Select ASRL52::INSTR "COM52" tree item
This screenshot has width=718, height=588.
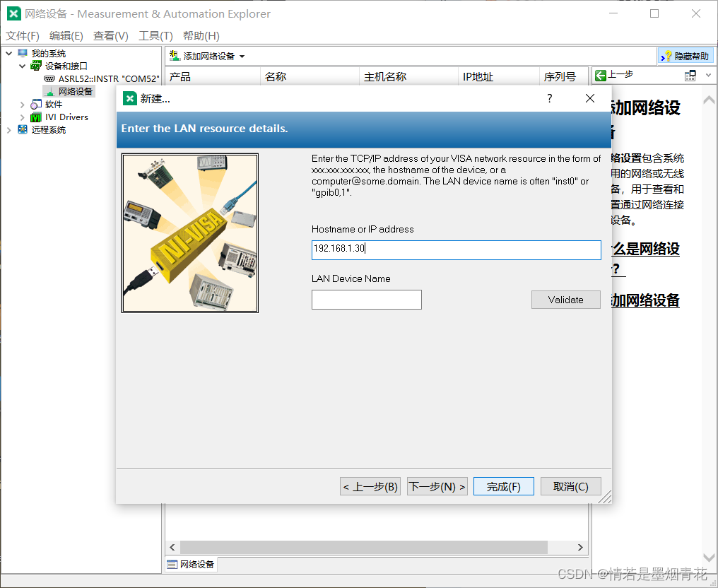(109, 78)
